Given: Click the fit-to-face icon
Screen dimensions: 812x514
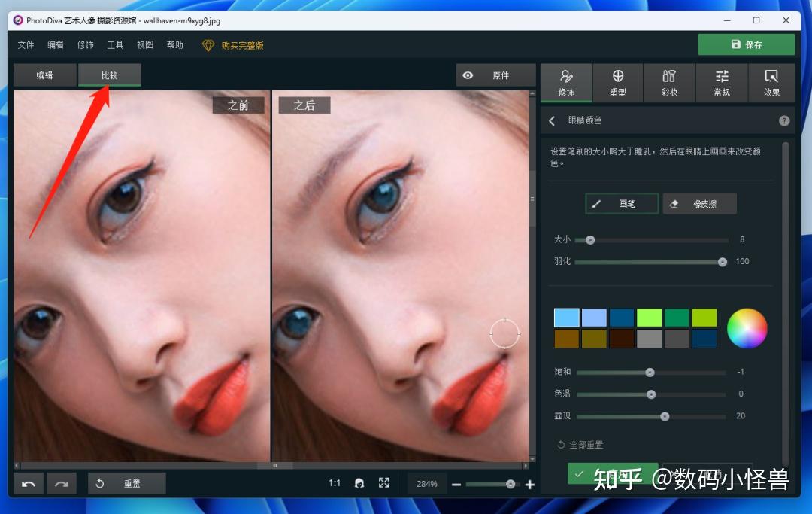Looking at the screenshot, I should [x=359, y=483].
